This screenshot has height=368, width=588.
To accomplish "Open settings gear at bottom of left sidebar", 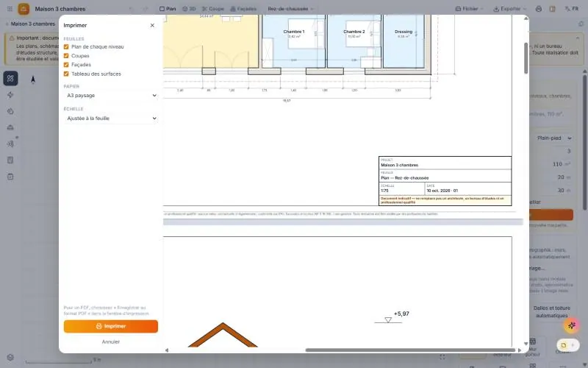I will coord(10,358).
